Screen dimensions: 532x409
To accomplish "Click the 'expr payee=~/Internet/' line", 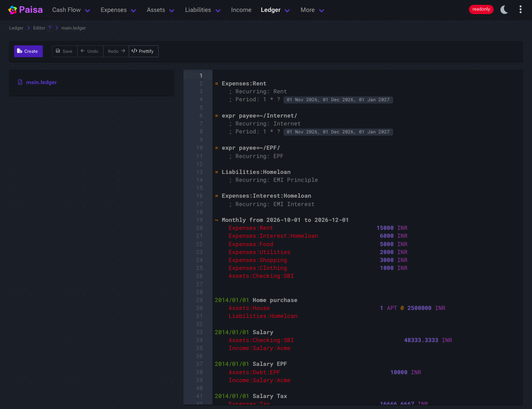I will tap(256, 116).
